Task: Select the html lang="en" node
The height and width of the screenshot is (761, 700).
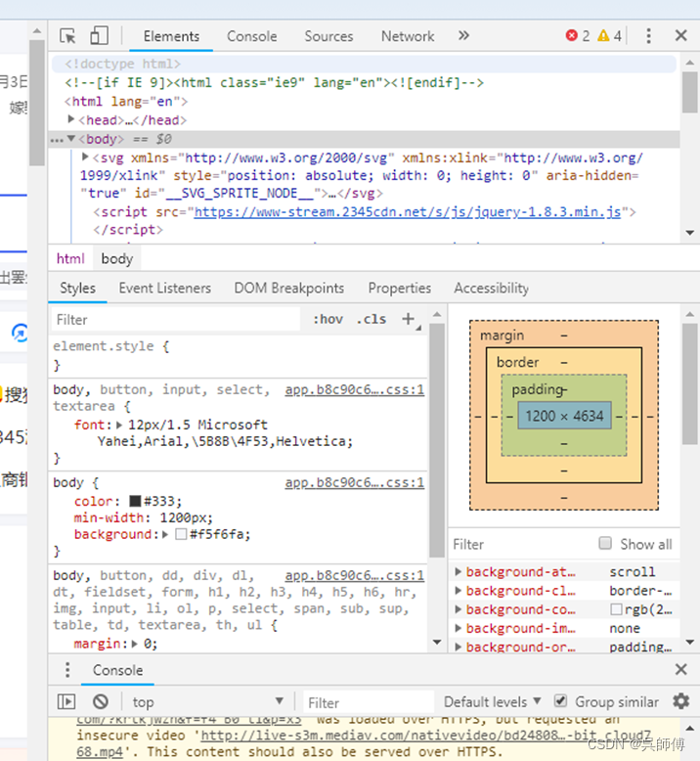Action: (126, 102)
